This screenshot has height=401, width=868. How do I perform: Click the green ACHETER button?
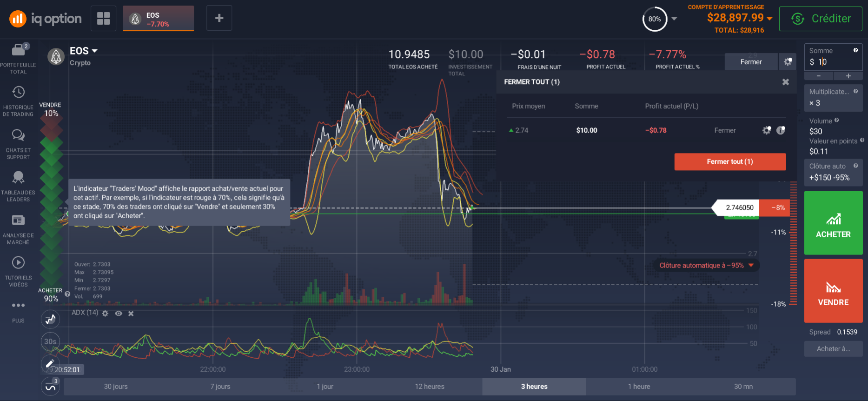(x=833, y=222)
